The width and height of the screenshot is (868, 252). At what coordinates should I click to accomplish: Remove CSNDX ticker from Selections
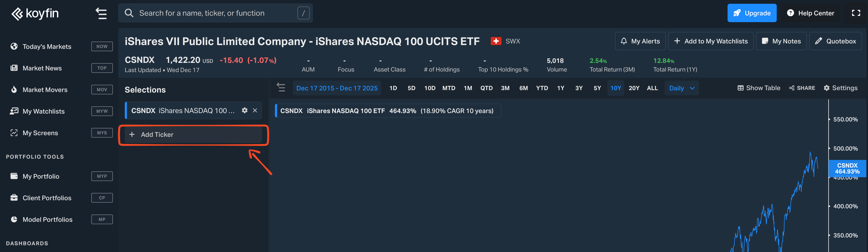point(255,110)
